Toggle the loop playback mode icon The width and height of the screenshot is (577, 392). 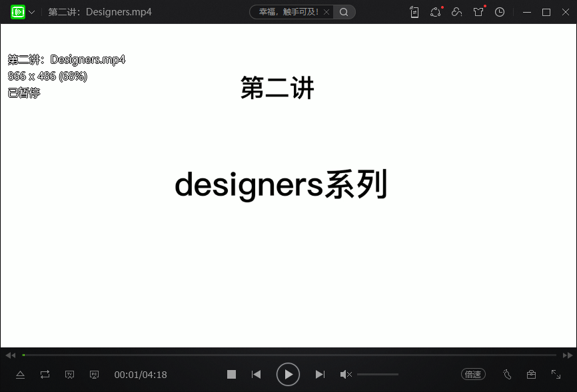[x=45, y=375]
